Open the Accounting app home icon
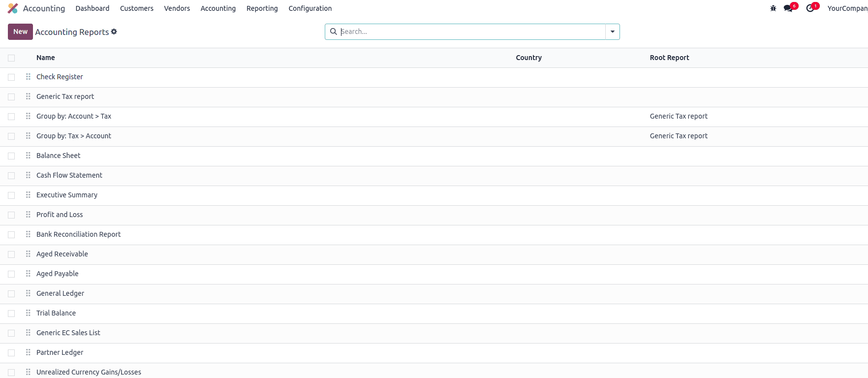868x378 pixels. (13, 8)
